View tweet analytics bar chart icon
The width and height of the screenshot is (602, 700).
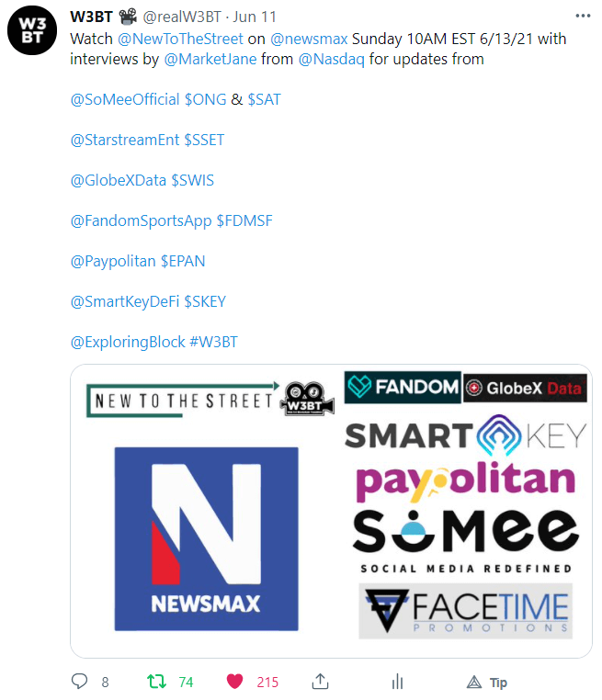397,682
